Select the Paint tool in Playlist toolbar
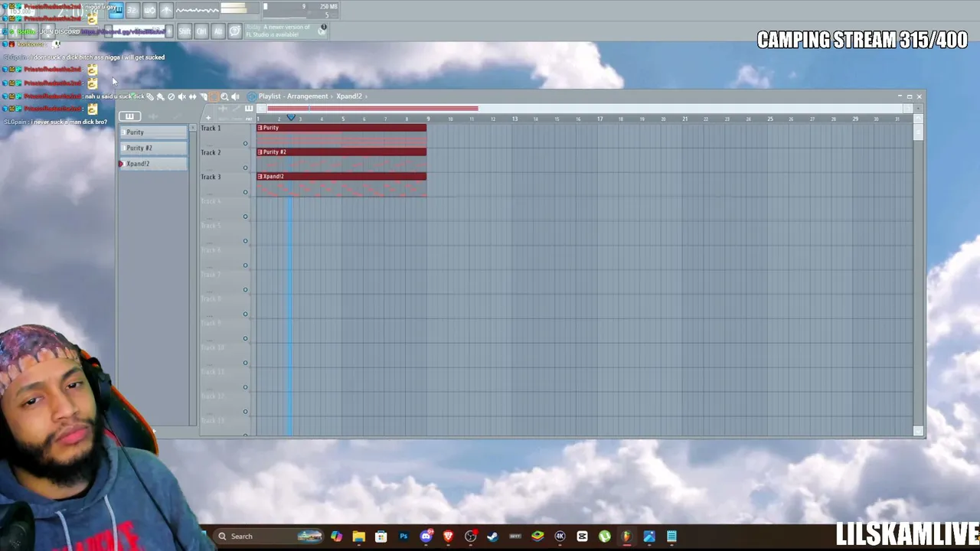Viewport: 980px width, 551px height. 160,96
